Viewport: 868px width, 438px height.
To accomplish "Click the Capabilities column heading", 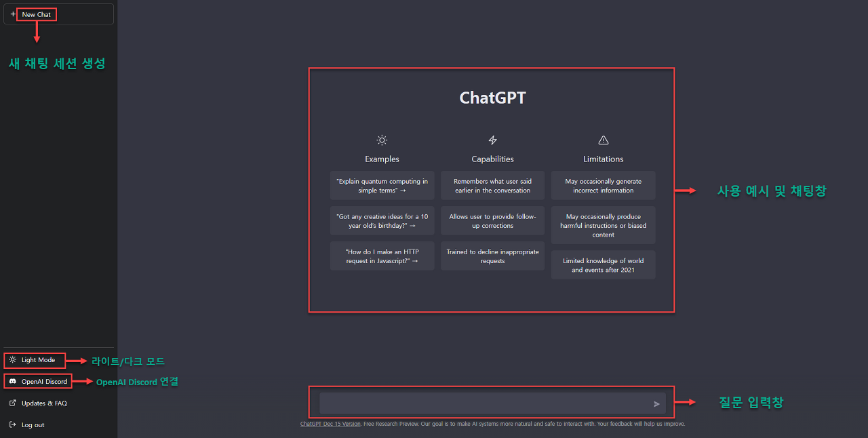I will pos(493,159).
